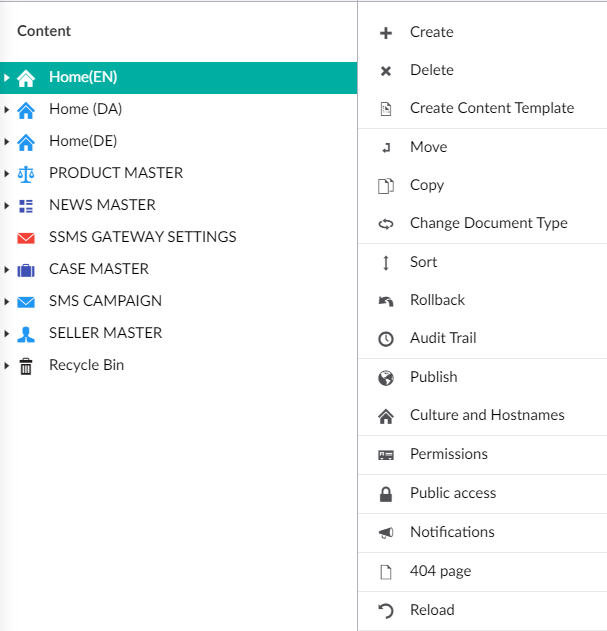Click the user icon beside SELLER MASTER

click(x=26, y=334)
